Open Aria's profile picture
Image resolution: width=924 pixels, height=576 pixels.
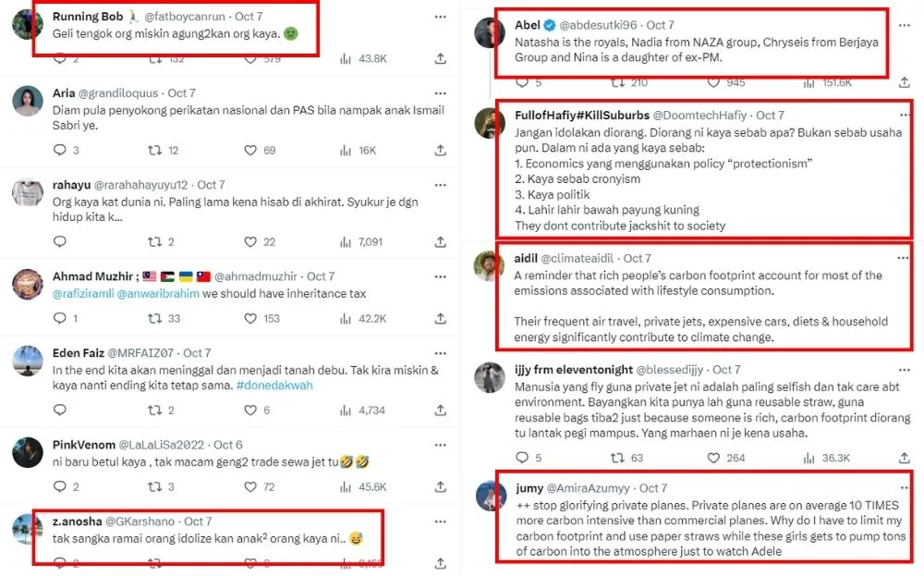[27, 101]
